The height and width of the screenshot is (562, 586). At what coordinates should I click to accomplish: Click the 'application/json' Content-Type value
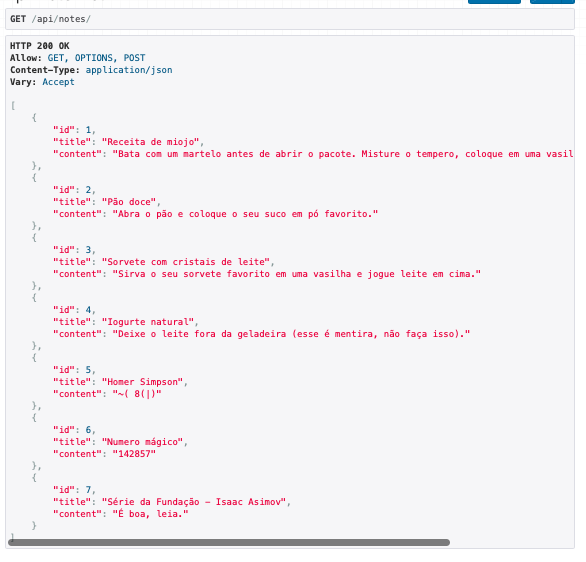coord(129,70)
